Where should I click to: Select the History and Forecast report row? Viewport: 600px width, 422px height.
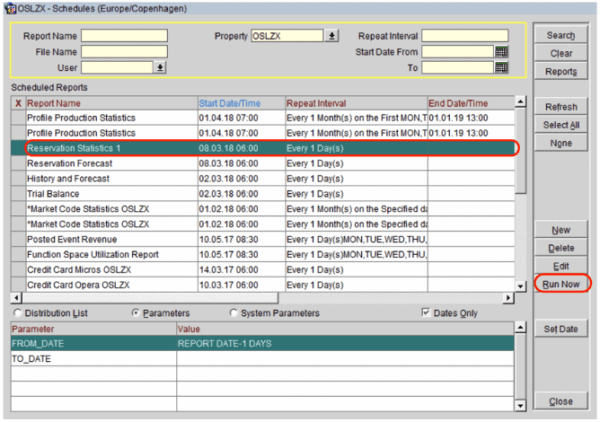point(263,179)
